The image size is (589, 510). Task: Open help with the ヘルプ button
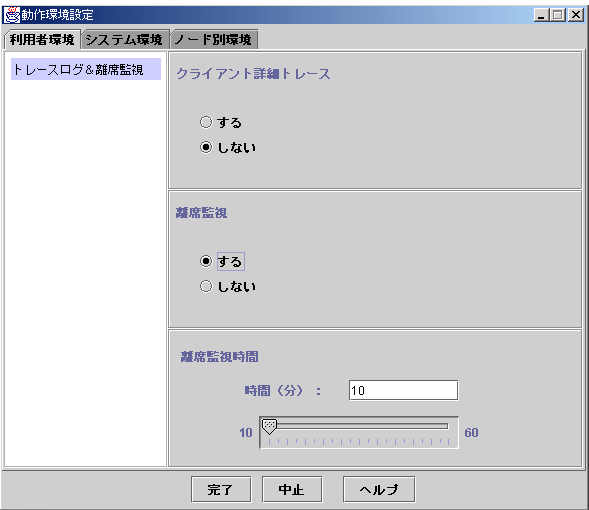click(379, 489)
